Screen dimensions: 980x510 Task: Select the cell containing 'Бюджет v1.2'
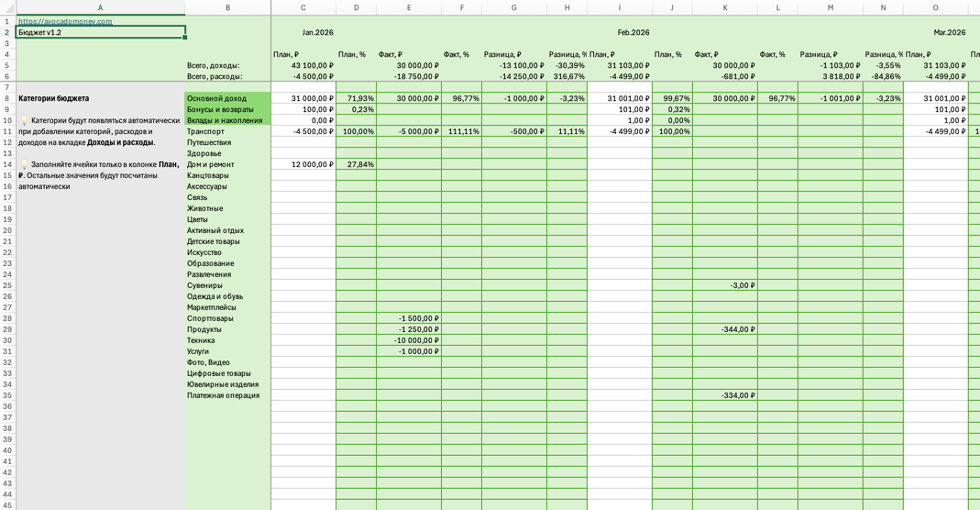(100, 32)
